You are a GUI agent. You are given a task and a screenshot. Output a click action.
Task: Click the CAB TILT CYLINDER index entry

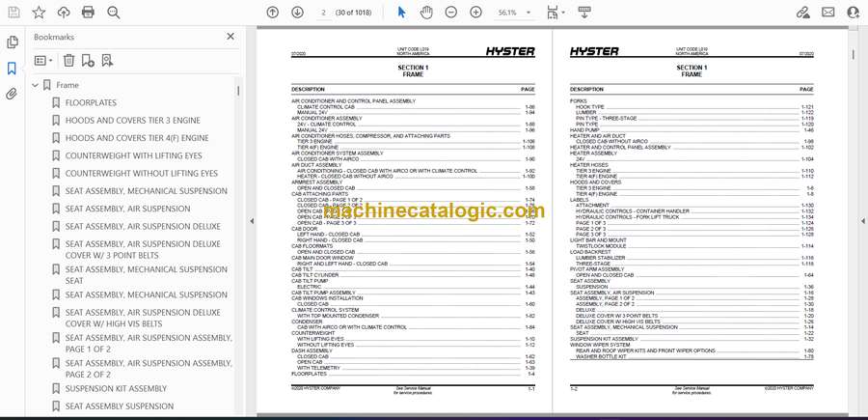pyautogui.click(x=413, y=275)
